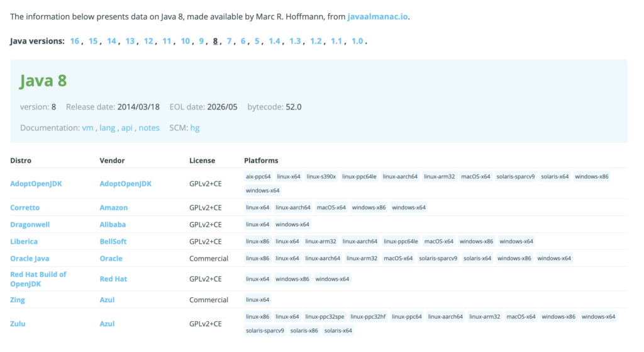The image size is (644, 352).
Task: Click the License column header
Action: tap(202, 161)
